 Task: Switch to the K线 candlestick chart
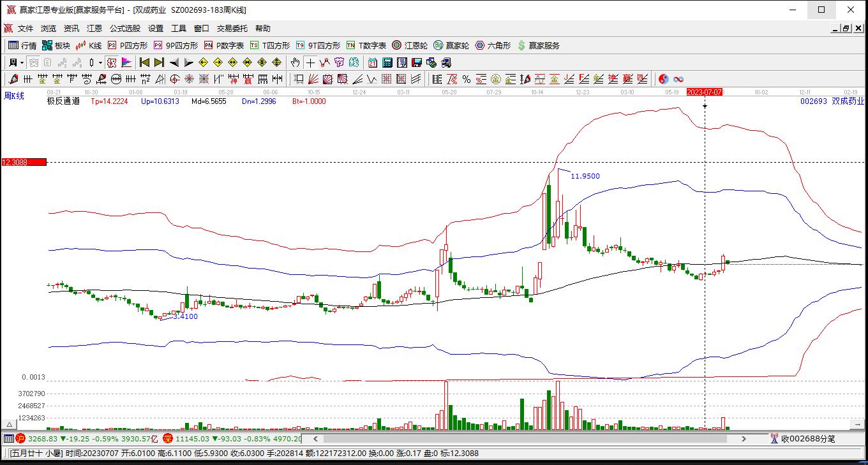(x=89, y=45)
